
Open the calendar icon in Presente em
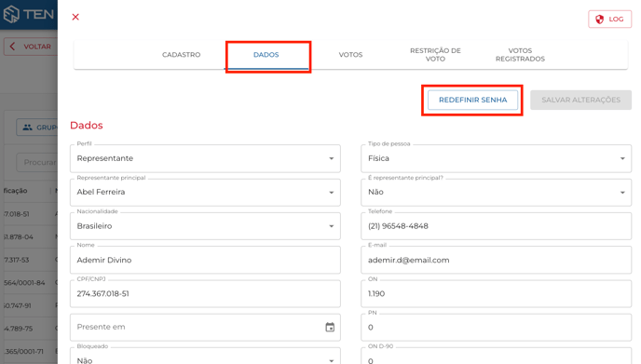coord(330,328)
